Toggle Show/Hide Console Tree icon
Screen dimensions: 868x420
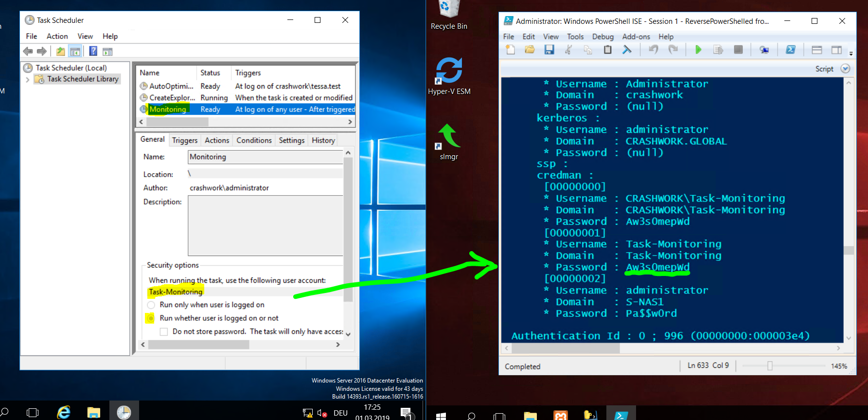tap(75, 51)
